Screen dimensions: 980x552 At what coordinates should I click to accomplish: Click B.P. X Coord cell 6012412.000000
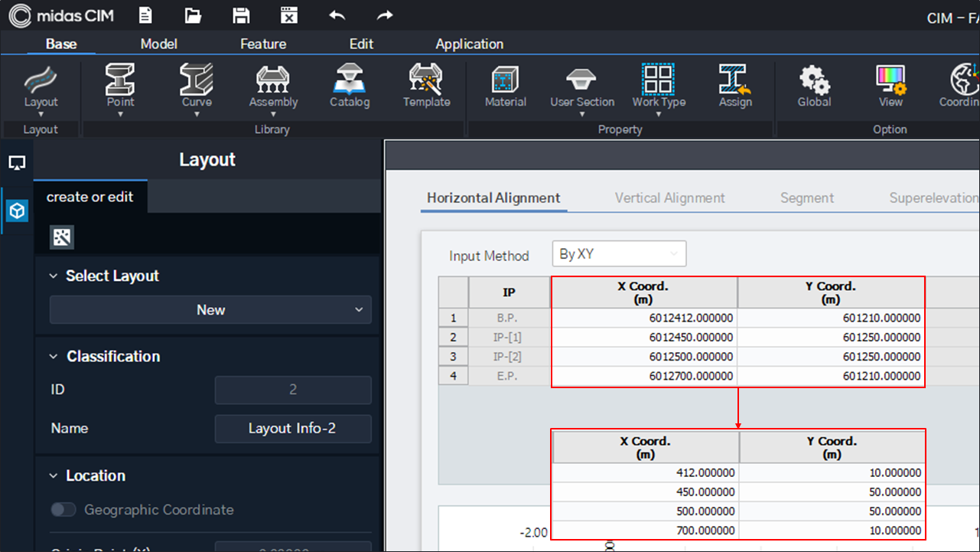click(644, 318)
